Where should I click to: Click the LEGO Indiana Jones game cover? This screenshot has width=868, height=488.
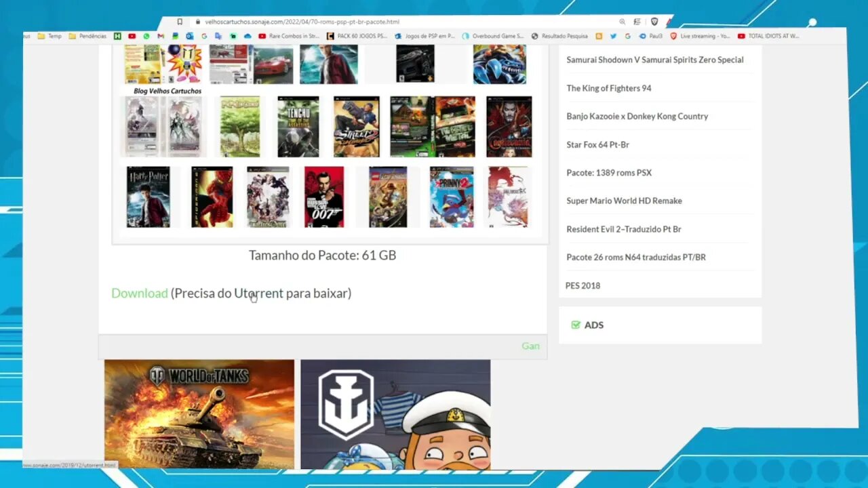point(388,197)
